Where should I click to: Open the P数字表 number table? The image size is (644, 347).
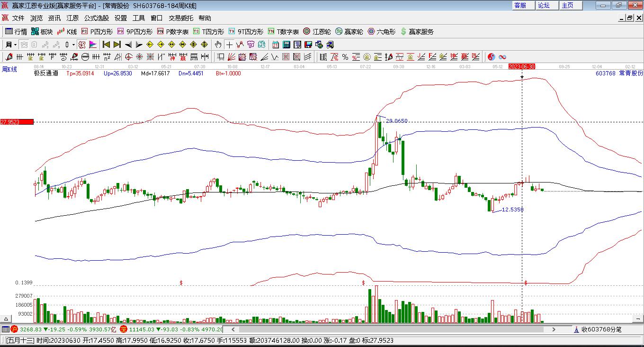[x=173, y=32]
